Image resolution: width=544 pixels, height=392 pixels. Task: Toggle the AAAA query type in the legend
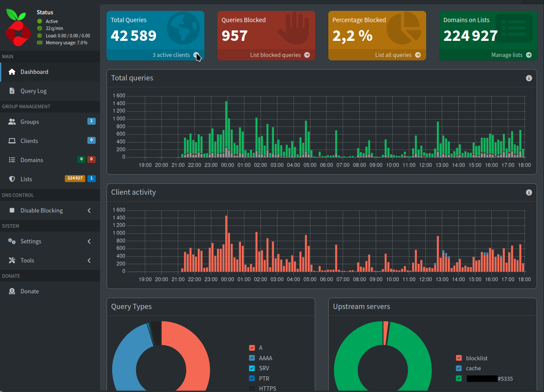click(252, 358)
